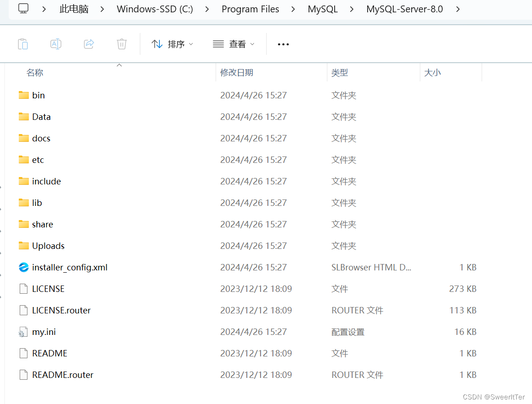
Task: Click the README.router file icon
Action: click(24, 375)
